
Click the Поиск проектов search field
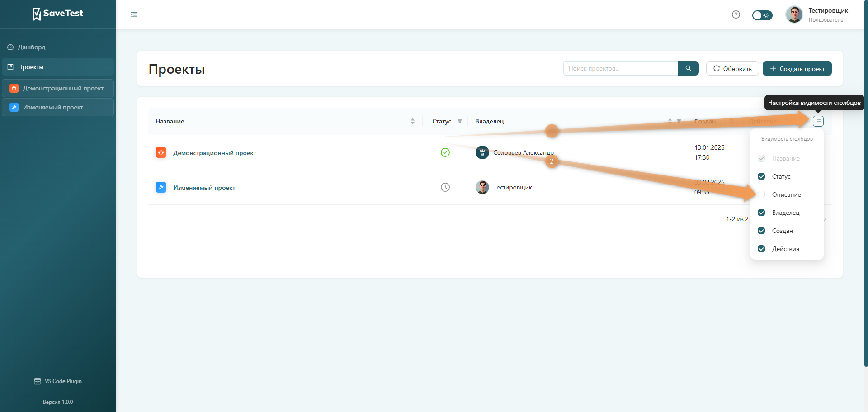click(x=620, y=68)
